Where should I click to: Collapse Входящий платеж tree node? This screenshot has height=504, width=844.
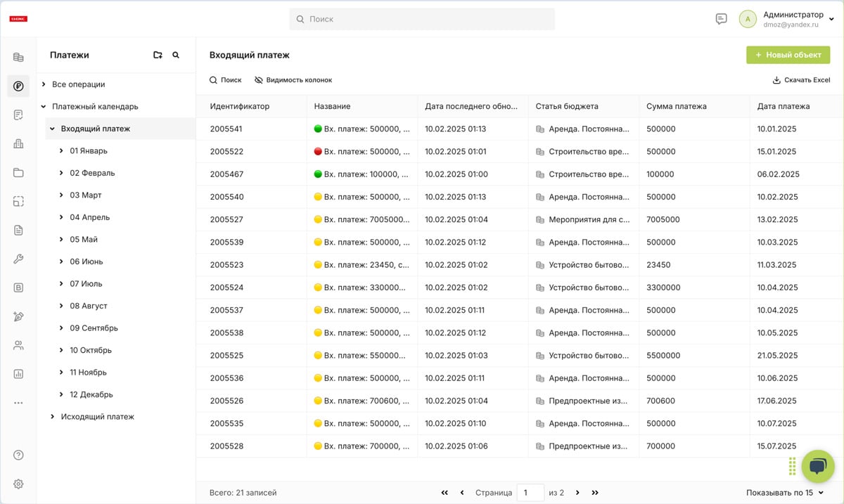click(52, 129)
